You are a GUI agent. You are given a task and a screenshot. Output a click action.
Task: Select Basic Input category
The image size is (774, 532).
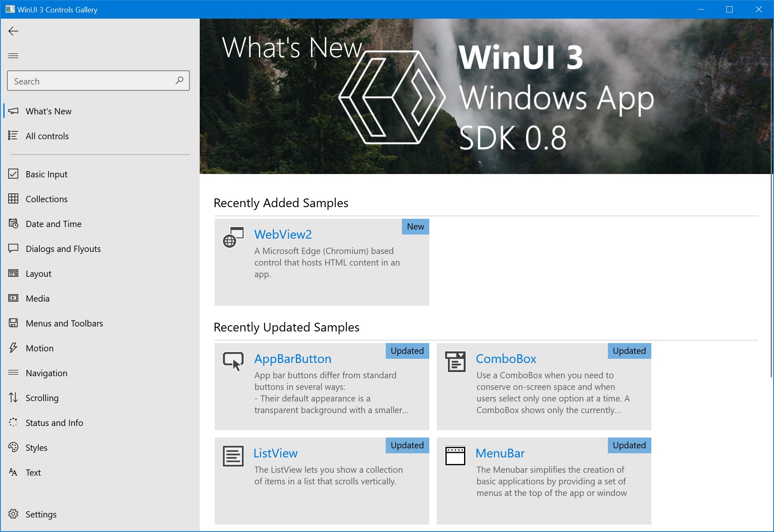point(99,174)
